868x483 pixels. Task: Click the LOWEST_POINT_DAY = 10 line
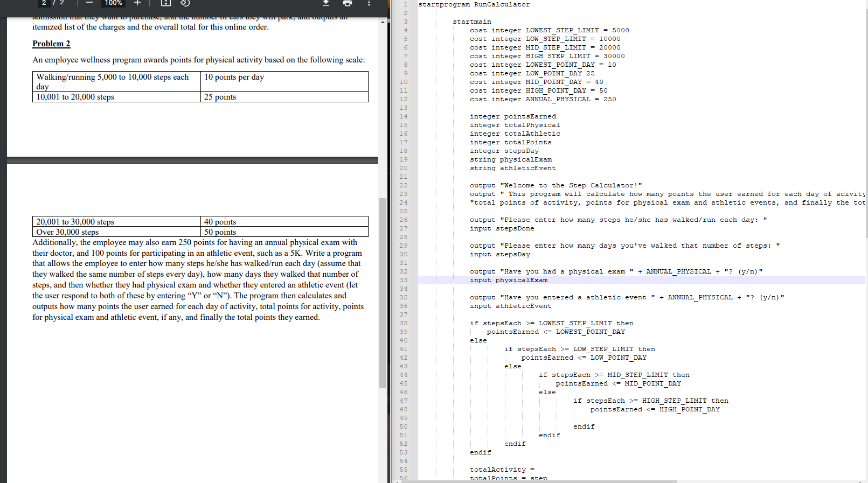pyautogui.click(x=543, y=65)
